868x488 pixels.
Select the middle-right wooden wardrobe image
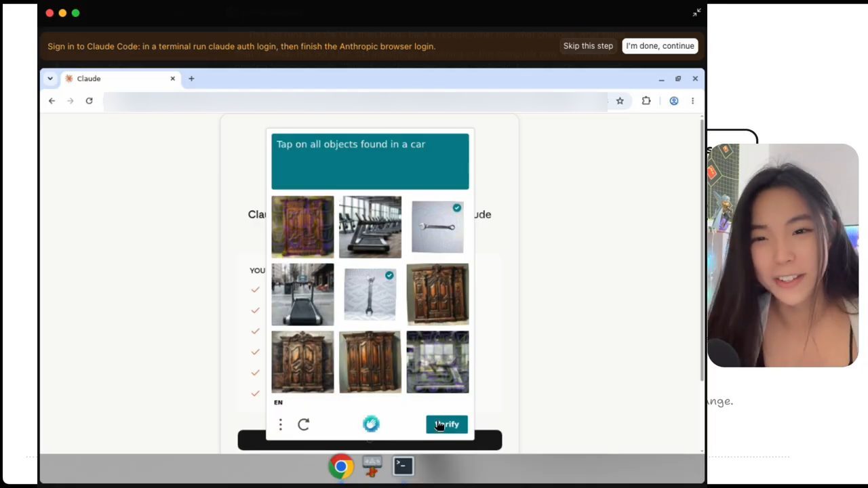coord(437,294)
